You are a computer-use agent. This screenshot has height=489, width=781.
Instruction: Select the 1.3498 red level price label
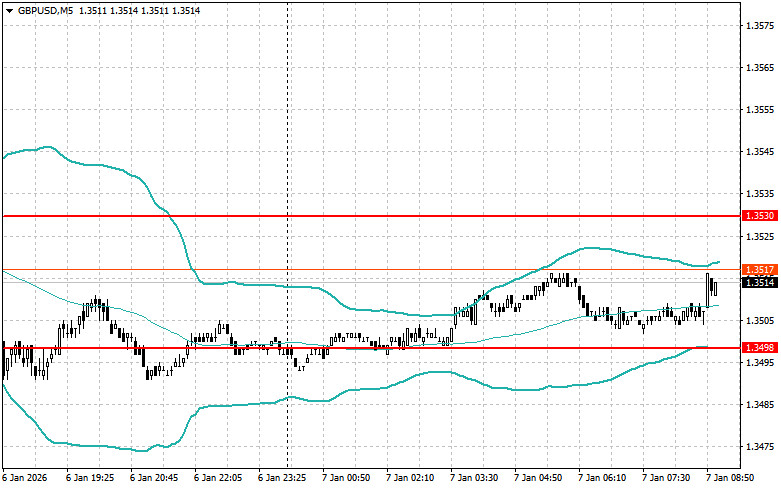(x=760, y=348)
